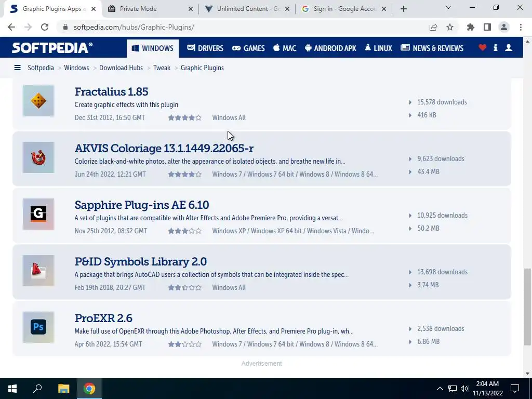The width and height of the screenshot is (532, 399).
Task: Open the browser extensions puzzle icon
Action: (470, 27)
